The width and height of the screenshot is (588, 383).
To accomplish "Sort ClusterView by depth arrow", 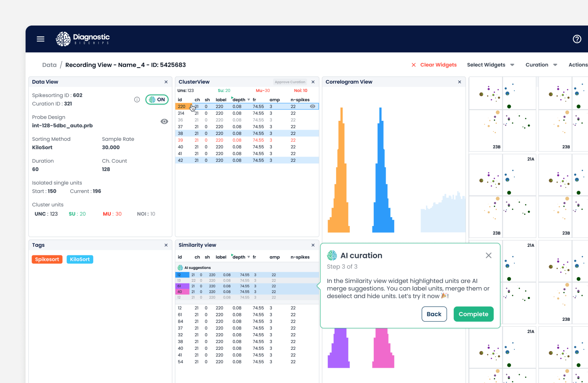I will click(x=249, y=100).
